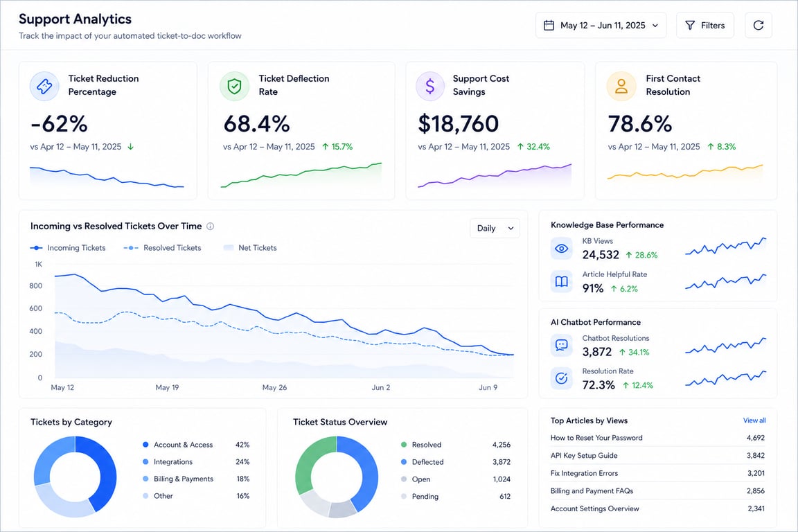Open the API Key Setup Guide article

tap(657, 456)
